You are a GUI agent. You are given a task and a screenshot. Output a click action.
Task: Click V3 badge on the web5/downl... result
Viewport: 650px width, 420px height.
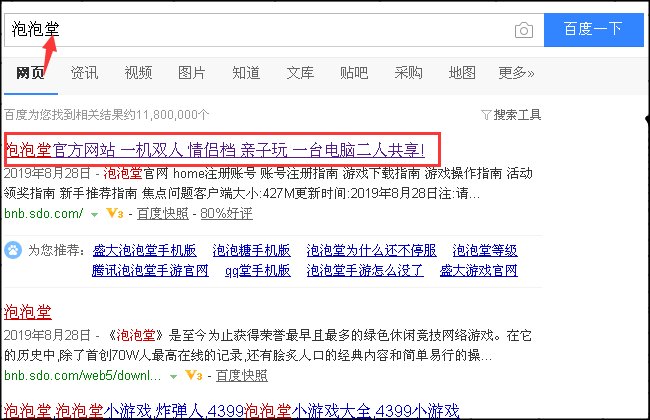(x=194, y=375)
